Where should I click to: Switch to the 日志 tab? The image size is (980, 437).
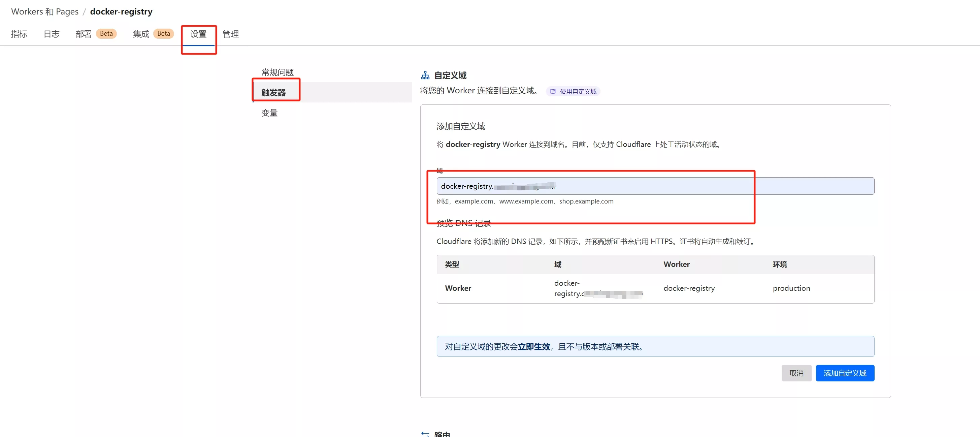(x=52, y=34)
